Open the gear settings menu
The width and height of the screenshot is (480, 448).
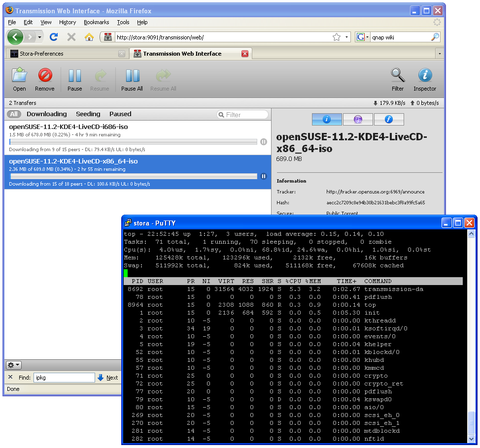coord(14,365)
